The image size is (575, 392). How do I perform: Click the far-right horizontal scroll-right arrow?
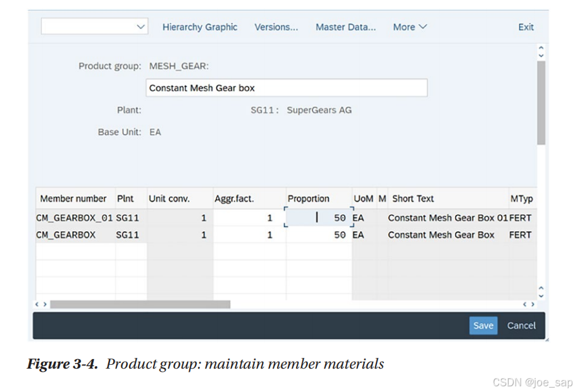point(533,305)
